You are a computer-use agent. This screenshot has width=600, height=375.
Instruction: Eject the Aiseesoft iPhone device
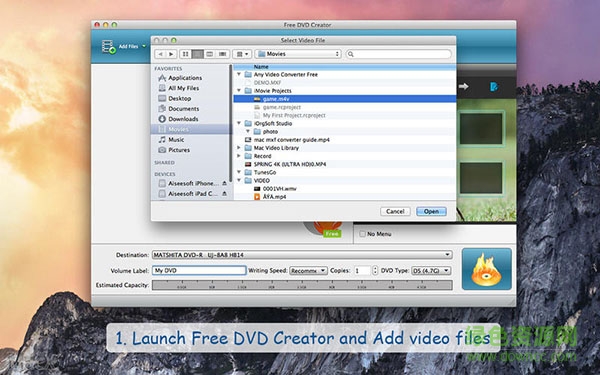(225, 183)
